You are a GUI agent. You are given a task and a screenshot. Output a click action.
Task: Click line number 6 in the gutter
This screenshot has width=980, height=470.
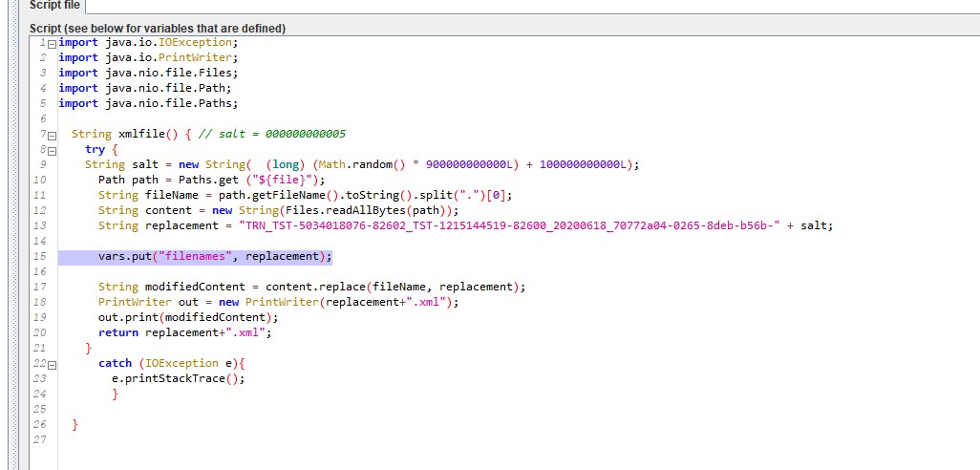[42, 118]
